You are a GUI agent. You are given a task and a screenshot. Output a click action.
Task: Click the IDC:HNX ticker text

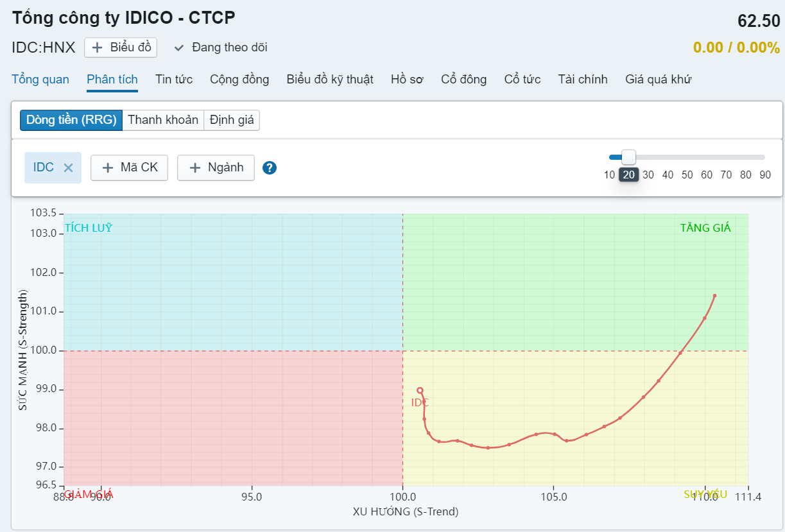tap(44, 47)
